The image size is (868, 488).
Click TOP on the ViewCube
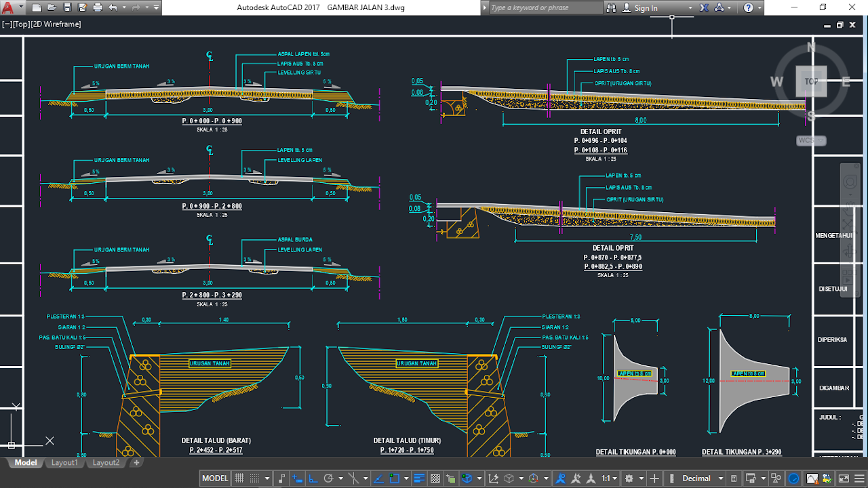tap(811, 81)
